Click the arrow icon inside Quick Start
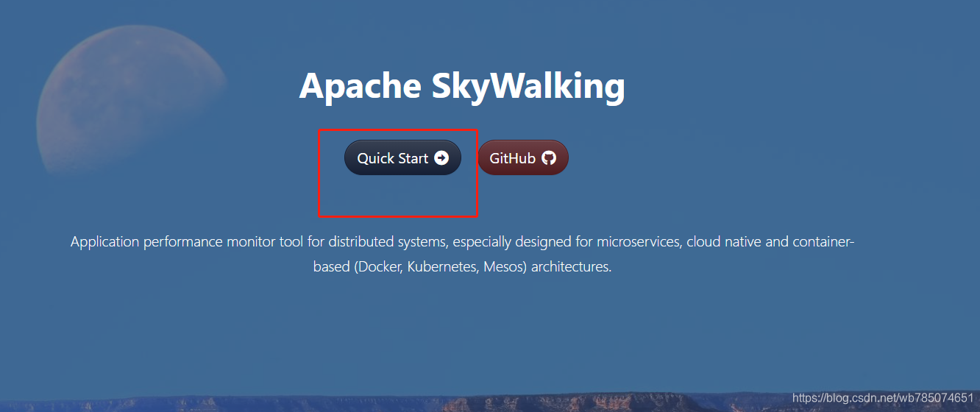The height and width of the screenshot is (412, 980). pyautogui.click(x=441, y=157)
